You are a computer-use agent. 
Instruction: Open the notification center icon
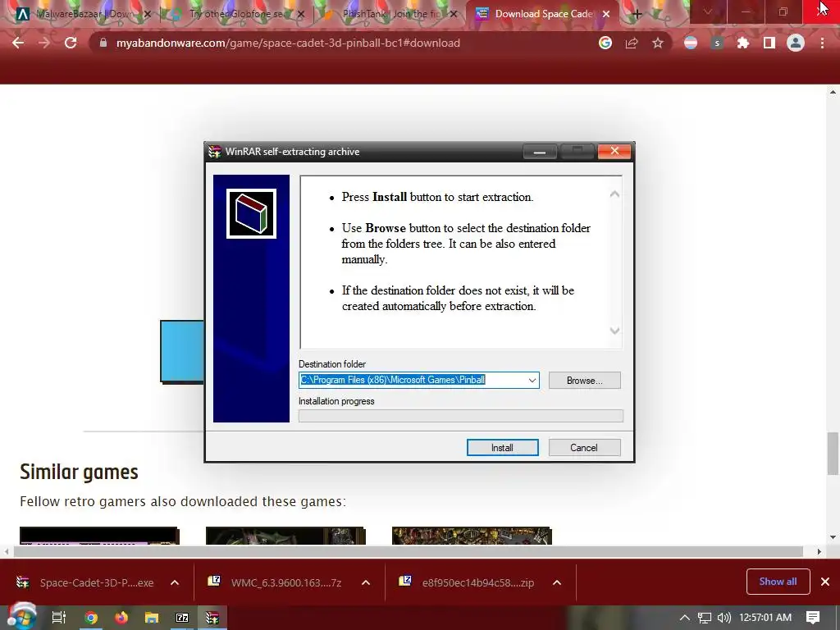(x=813, y=618)
